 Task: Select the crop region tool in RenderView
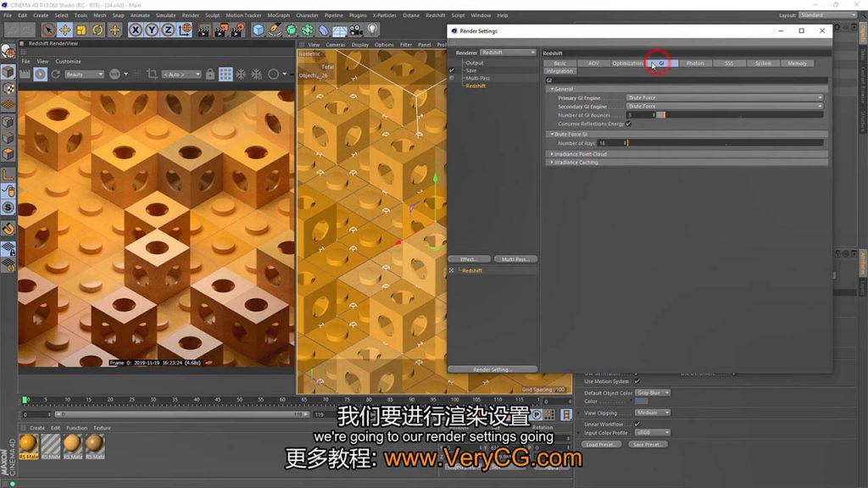click(152, 75)
